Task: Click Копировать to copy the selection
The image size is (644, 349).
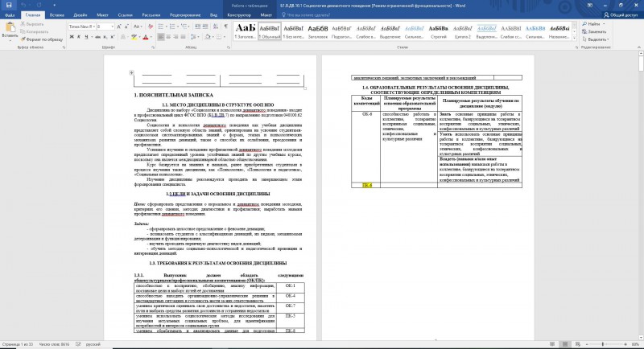Action: click(x=35, y=31)
